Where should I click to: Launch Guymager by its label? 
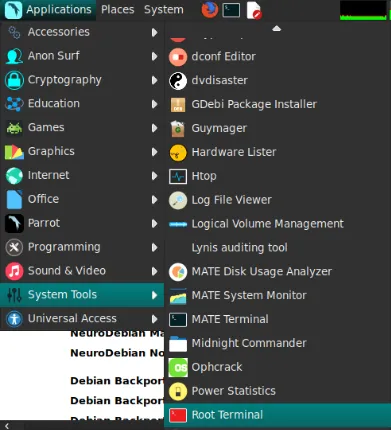pyautogui.click(x=219, y=129)
